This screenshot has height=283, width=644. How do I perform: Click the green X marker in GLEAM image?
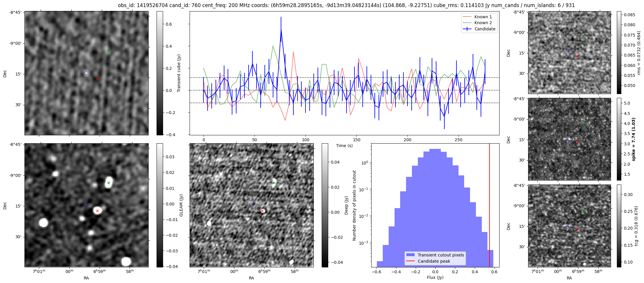[x=109, y=183]
